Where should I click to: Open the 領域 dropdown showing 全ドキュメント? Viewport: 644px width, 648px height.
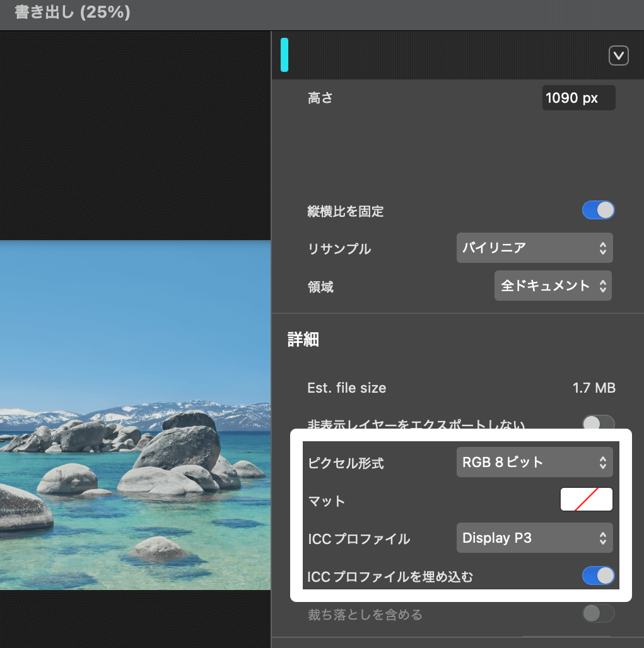552,286
